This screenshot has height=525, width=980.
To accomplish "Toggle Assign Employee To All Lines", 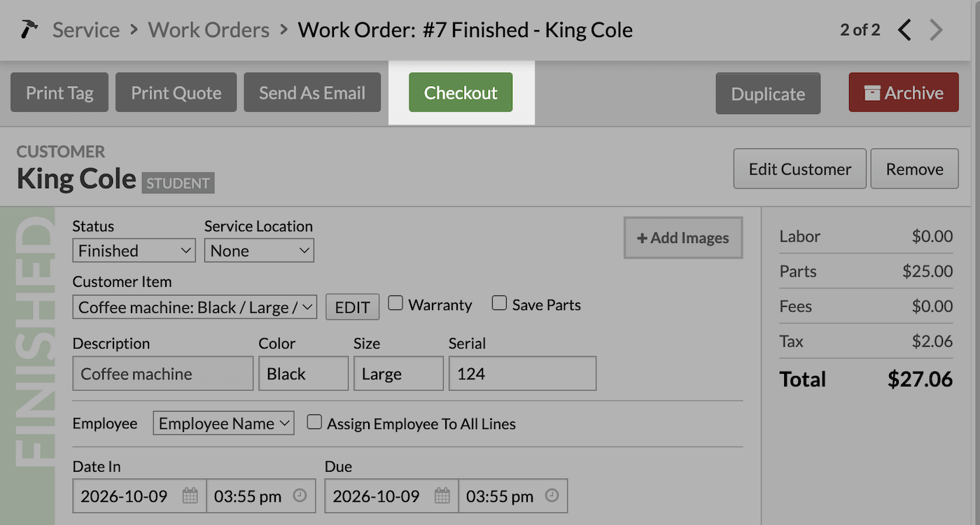I will click(314, 422).
